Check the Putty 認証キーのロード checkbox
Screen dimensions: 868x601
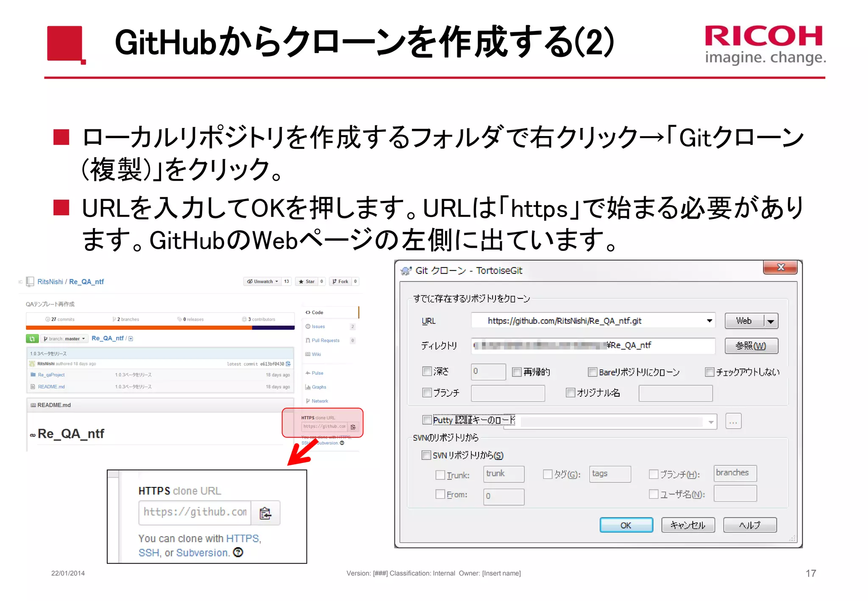[427, 420]
